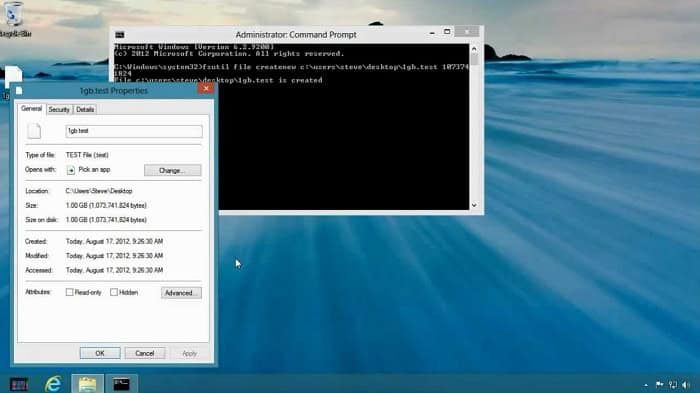Viewport: 700px width, 393px height.
Task: Click Command Prompt scrollbar up arrow
Action: click(x=474, y=49)
